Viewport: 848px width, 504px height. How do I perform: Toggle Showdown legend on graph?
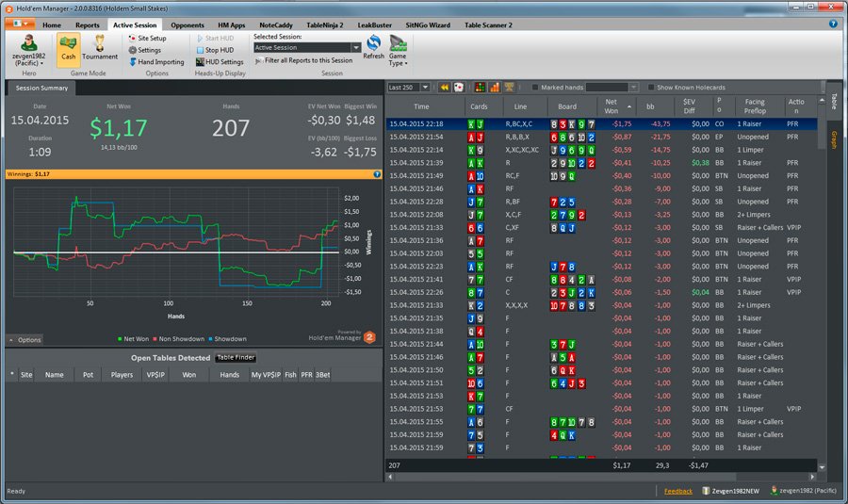(227, 339)
